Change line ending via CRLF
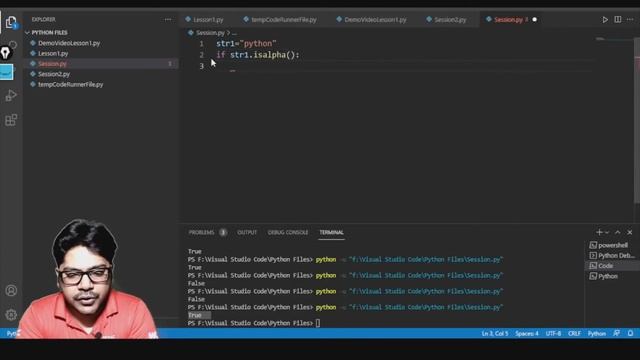This screenshot has height=360, width=640. (574, 333)
